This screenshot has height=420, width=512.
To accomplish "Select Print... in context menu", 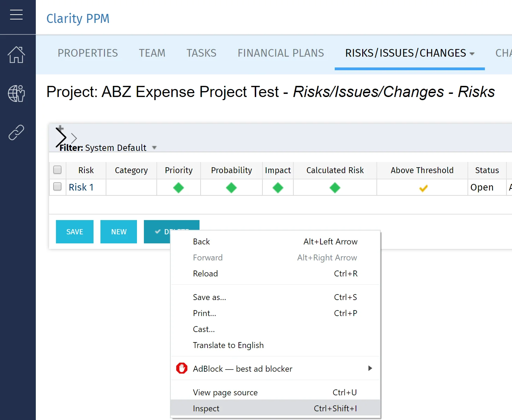I will click(276, 313).
